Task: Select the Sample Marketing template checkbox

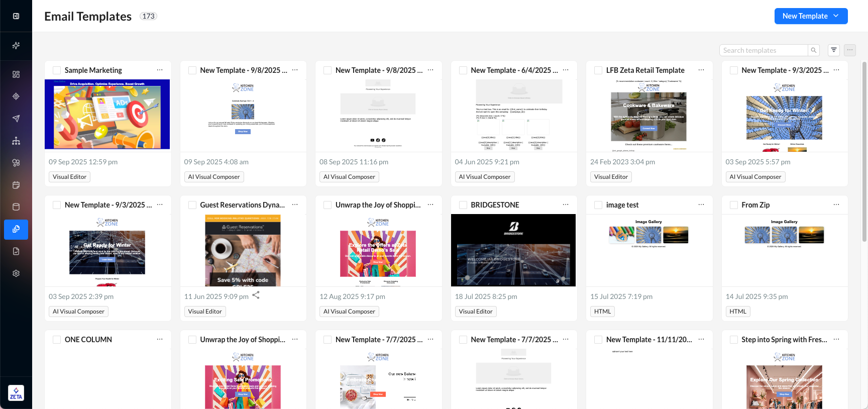Action: [57, 71]
